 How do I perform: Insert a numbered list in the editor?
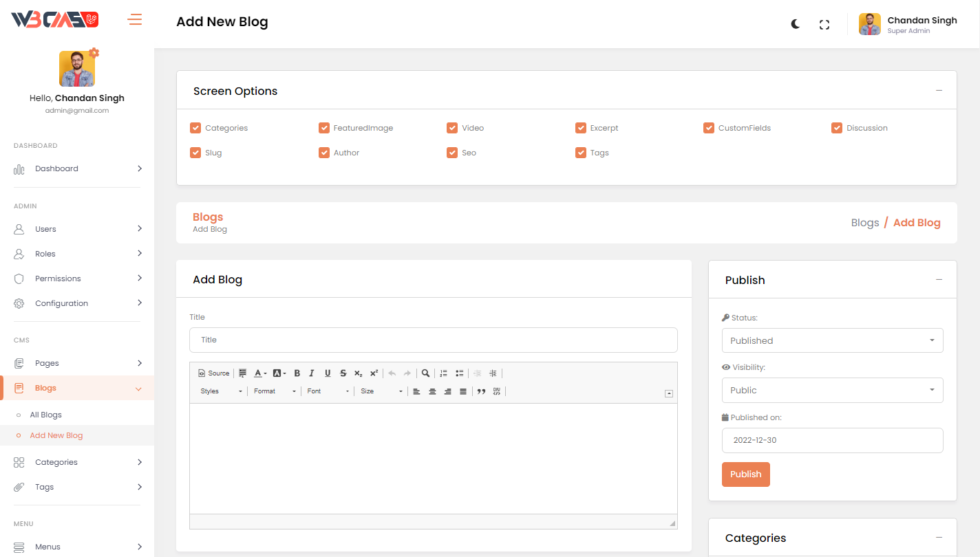444,373
